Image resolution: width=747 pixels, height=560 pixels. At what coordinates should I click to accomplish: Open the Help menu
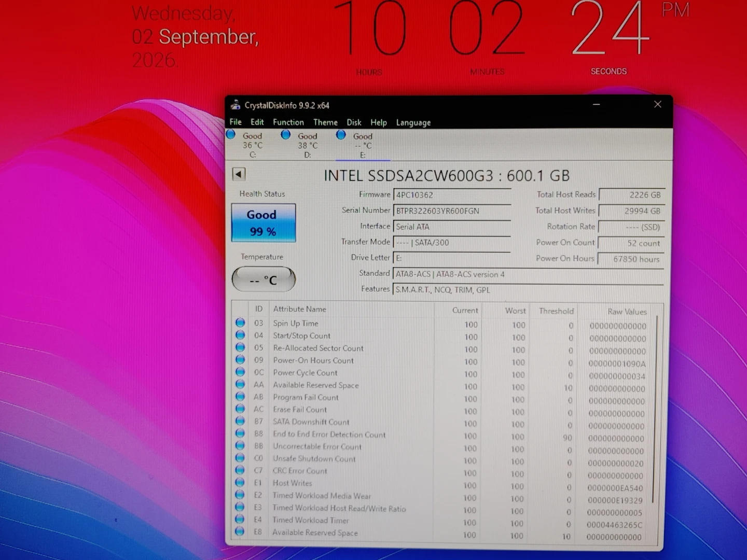(379, 122)
